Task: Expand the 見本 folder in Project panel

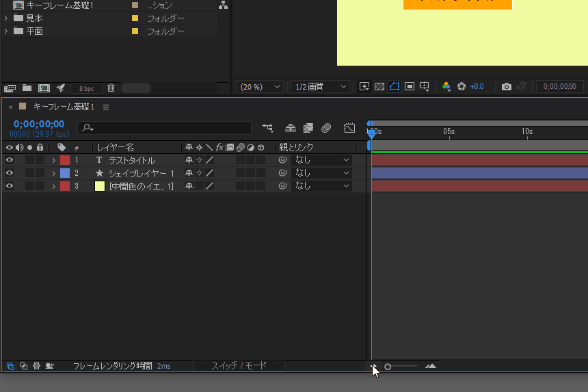Action: (6, 18)
